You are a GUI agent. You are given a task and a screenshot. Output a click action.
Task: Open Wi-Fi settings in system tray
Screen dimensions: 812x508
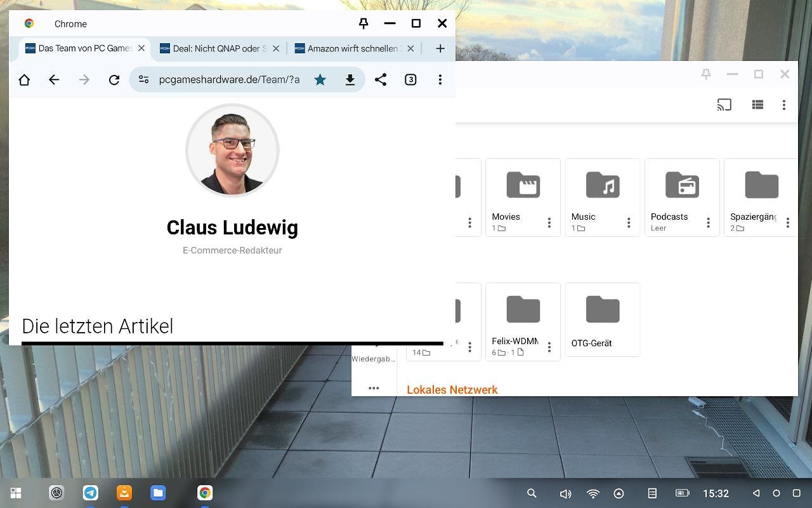[593, 493]
